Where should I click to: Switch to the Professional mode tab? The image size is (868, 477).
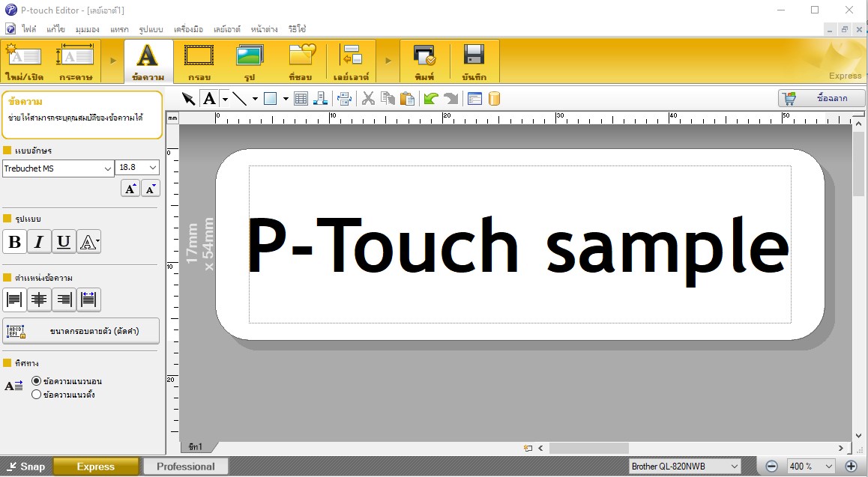(185, 467)
